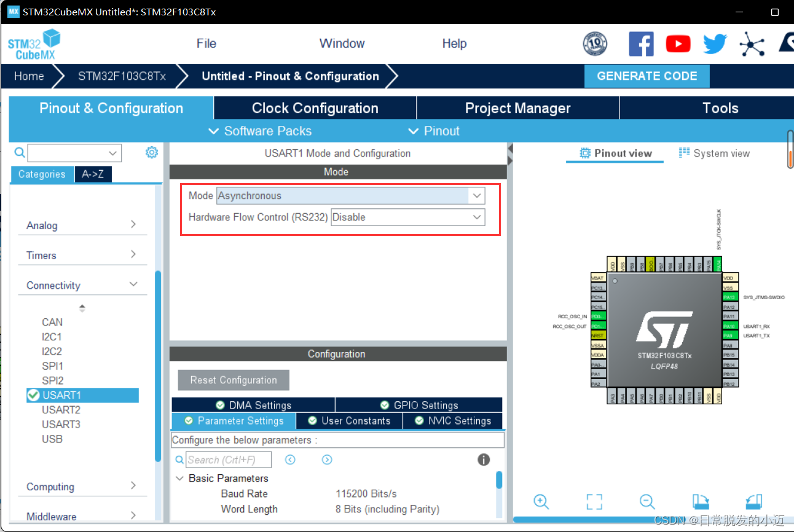Select CAN in the Connectivity list
This screenshot has width=794, height=532.
(x=52, y=322)
